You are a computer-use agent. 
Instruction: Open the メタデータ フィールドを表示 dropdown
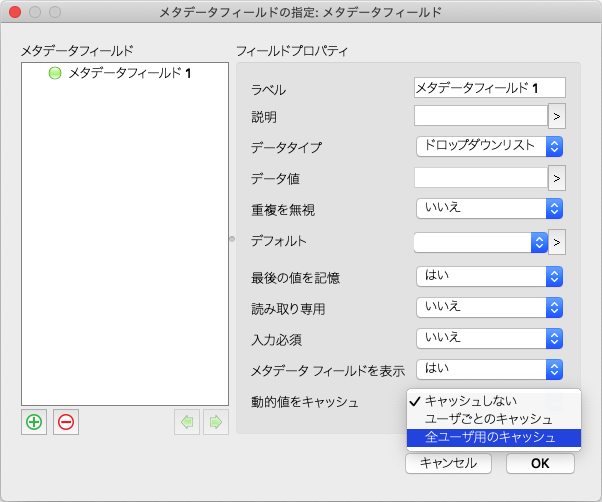point(489,369)
